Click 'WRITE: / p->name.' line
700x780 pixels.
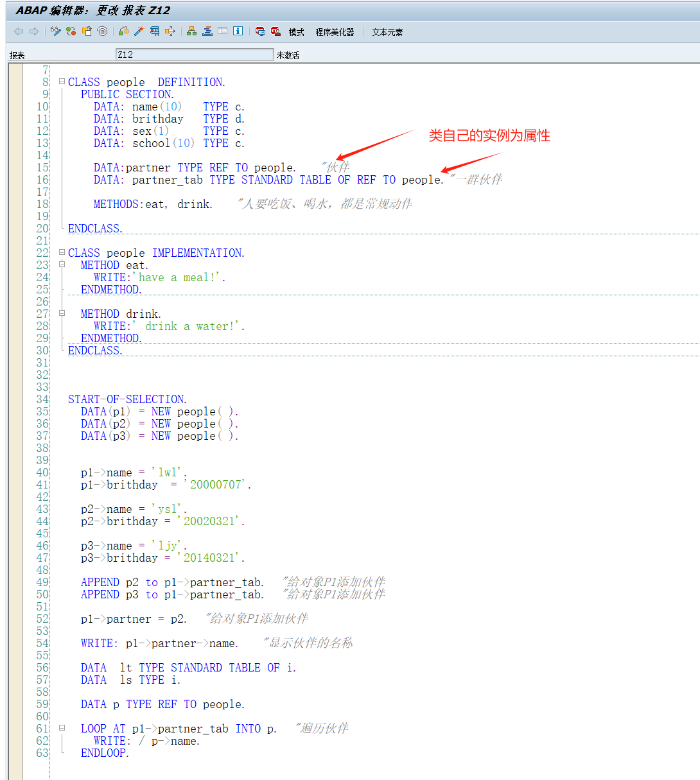pos(146,741)
